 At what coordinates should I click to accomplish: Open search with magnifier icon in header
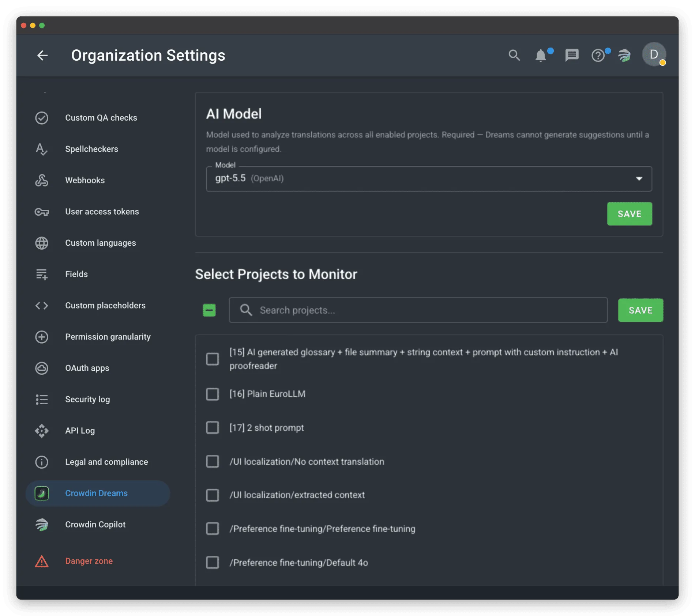[x=514, y=55]
